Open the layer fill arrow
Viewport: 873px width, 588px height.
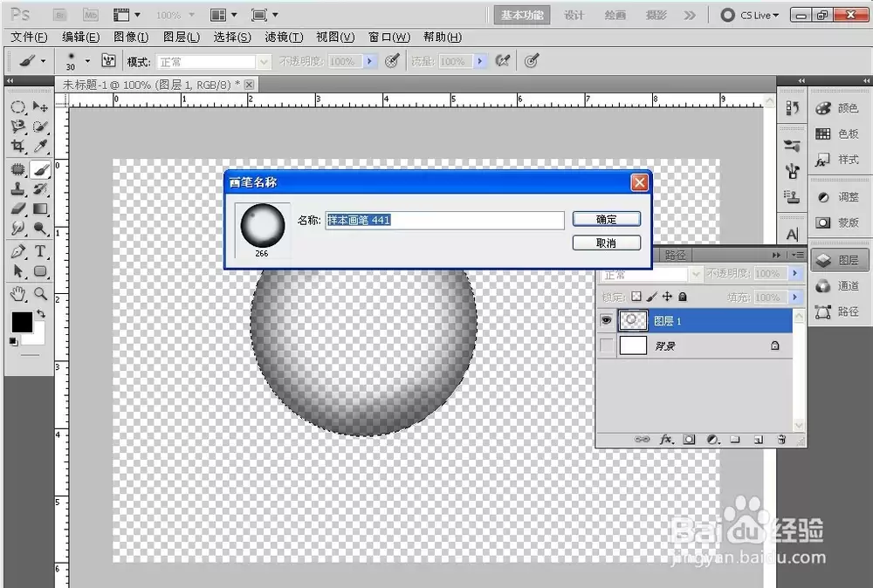coord(795,297)
